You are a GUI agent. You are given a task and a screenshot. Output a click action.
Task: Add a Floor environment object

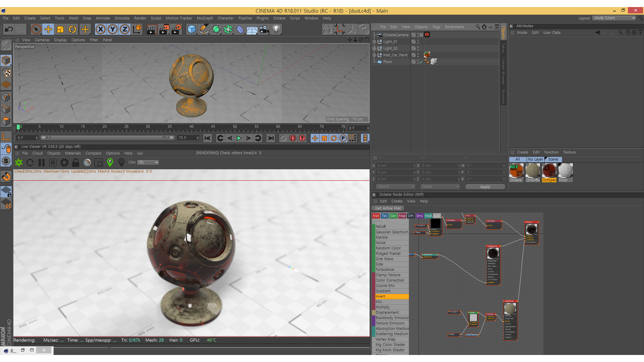252,29
